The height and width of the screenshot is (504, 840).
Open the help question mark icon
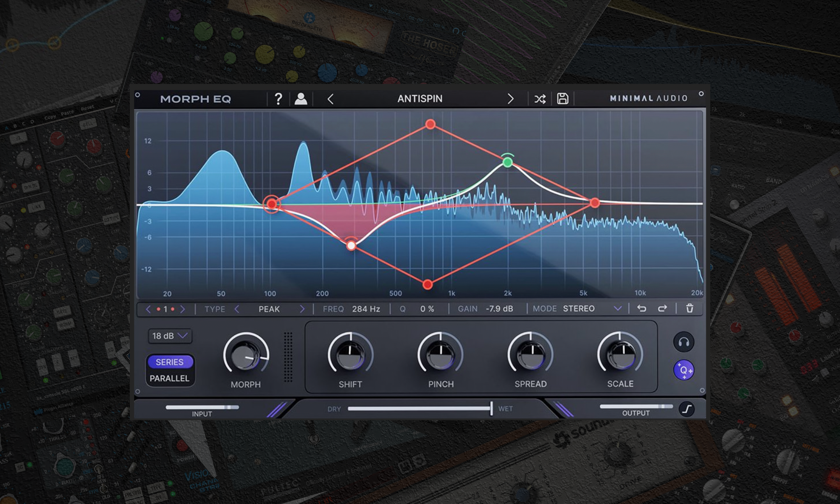[x=278, y=99]
